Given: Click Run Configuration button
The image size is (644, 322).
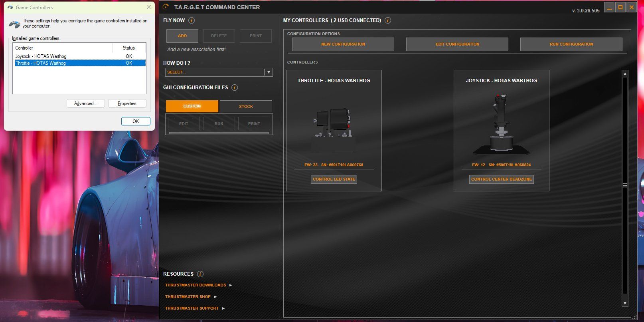Looking at the screenshot, I should 571,44.
